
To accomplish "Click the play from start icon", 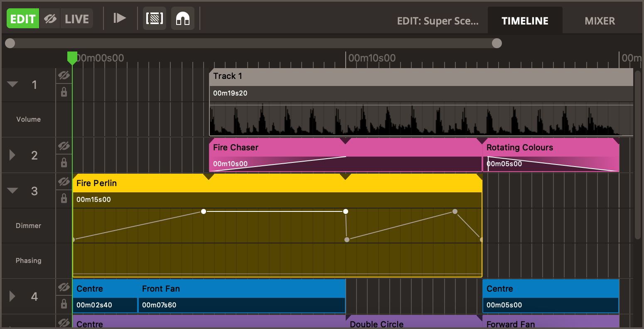I will [x=120, y=18].
